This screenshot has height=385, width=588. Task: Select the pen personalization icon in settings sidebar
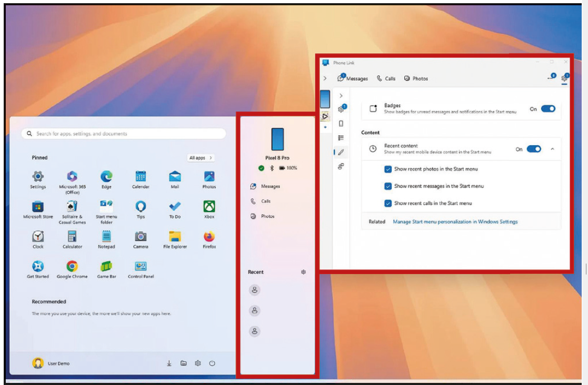pos(341,152)
